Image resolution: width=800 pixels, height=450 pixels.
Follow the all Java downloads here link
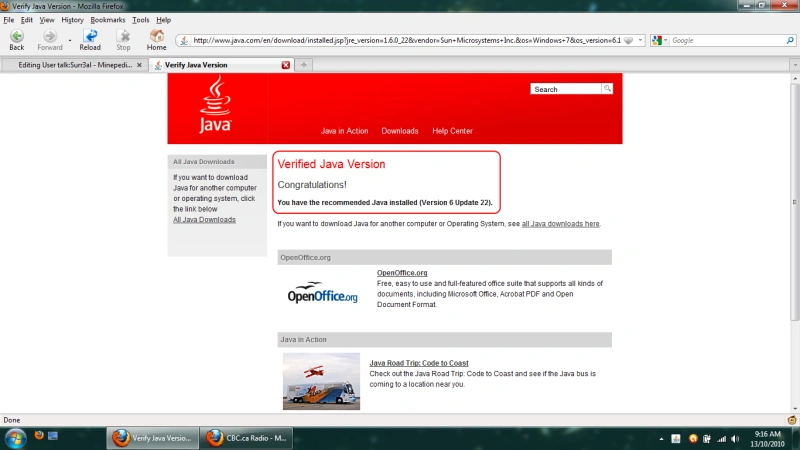click(560, 223)
